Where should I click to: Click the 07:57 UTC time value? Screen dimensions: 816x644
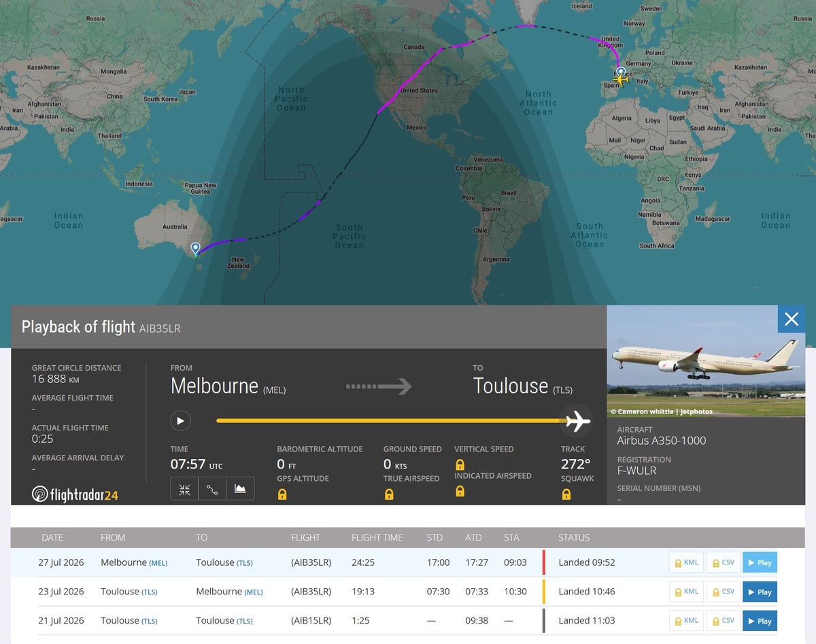tap(197, 464)
